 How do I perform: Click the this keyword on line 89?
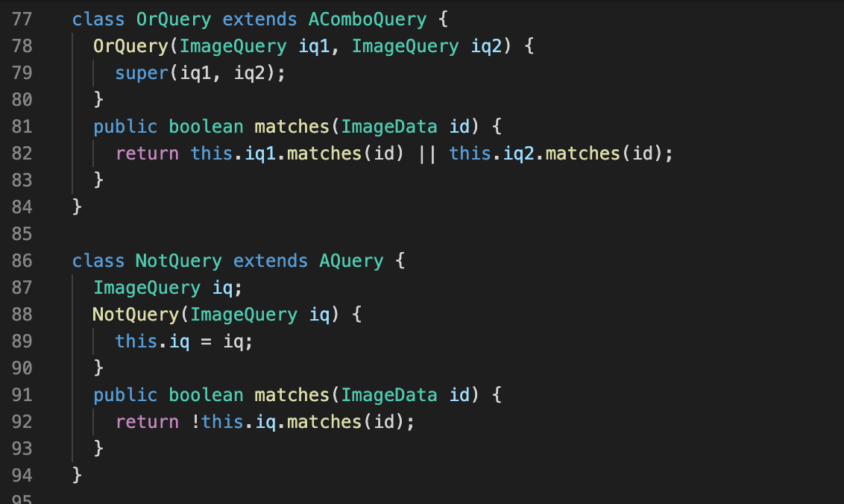point(136,341)
